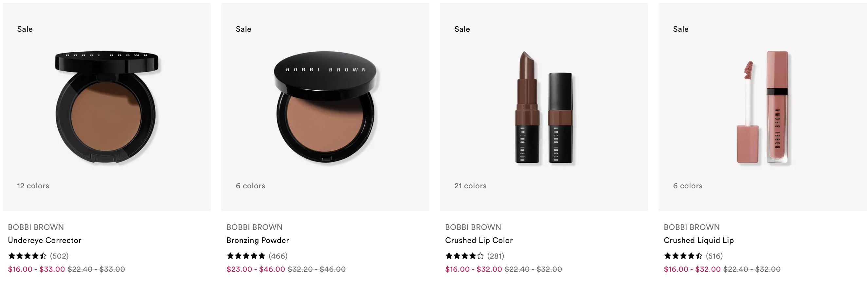
Task: Click the Undereye Corrector product title
Action: pyautogui.click(x=45, y=240)
